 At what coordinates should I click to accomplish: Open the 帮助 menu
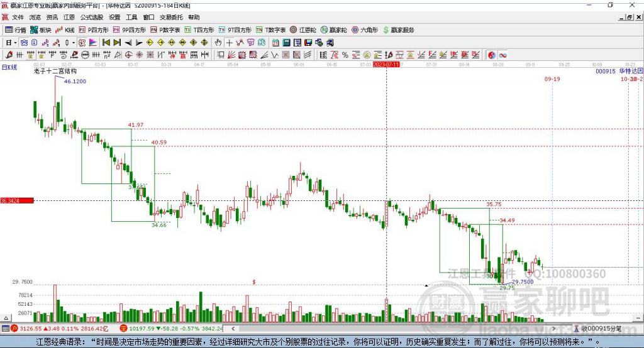pos(194,17)
